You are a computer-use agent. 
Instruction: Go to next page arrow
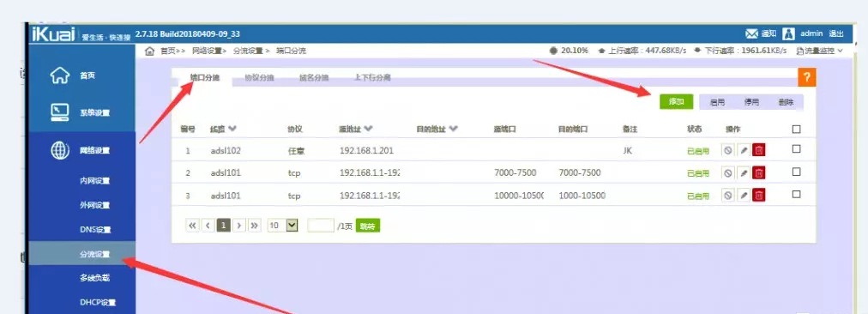[239, 226]
